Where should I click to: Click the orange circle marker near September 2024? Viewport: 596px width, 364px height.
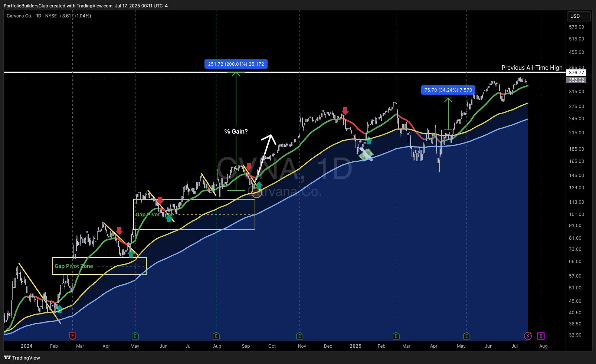coord(256,193)
